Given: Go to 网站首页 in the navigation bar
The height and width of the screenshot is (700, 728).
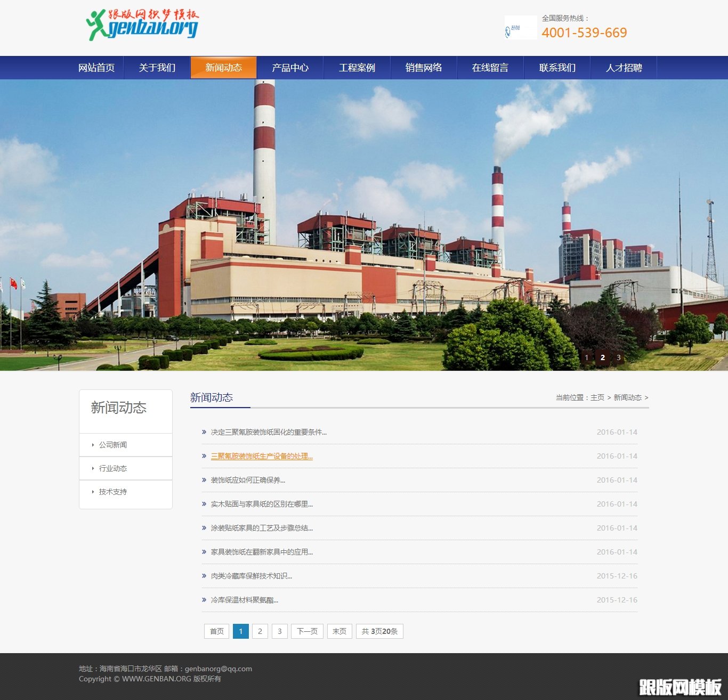Looking at the screenshot, I should pos(96,68).
